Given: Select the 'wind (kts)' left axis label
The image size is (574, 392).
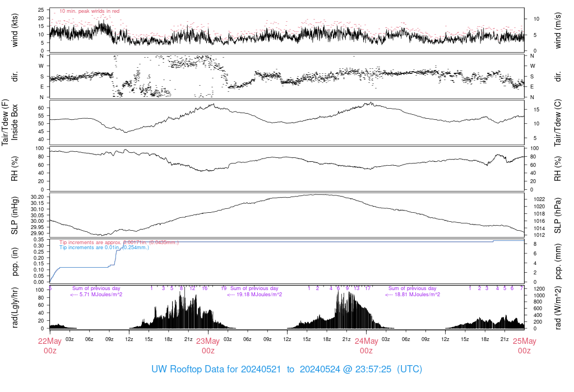Looking at the screenshot, I should [15, 30].
